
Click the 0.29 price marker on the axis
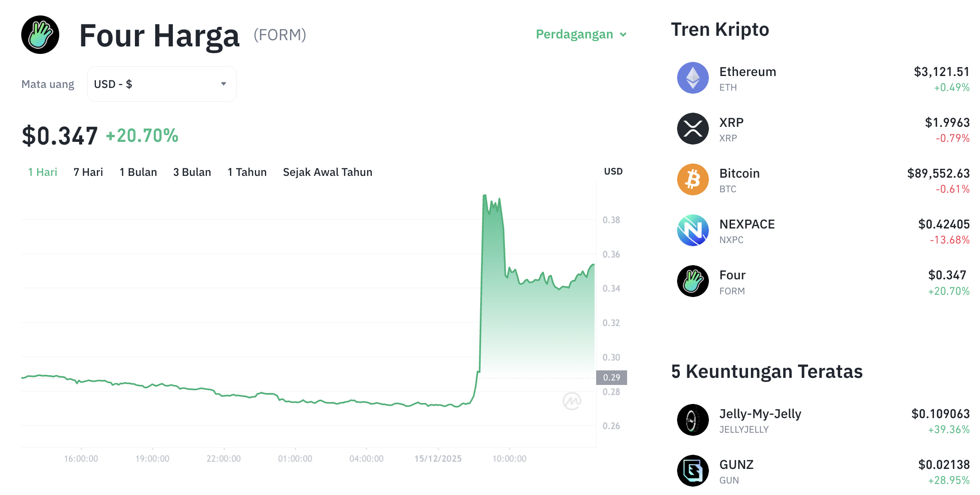612,377
